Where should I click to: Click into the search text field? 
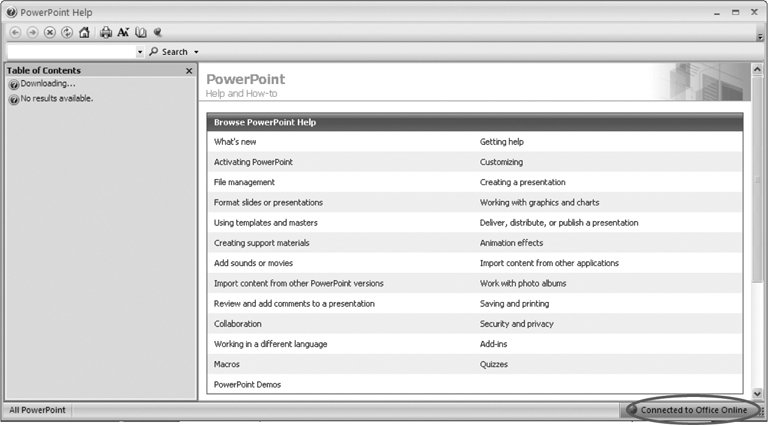(x=72, y=51)
